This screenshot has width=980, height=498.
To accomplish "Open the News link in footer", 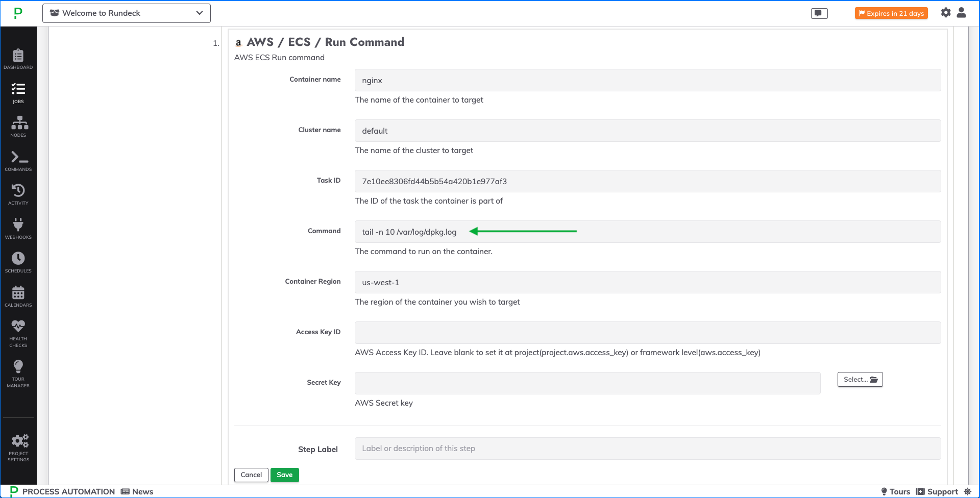I will coord(137,491).
